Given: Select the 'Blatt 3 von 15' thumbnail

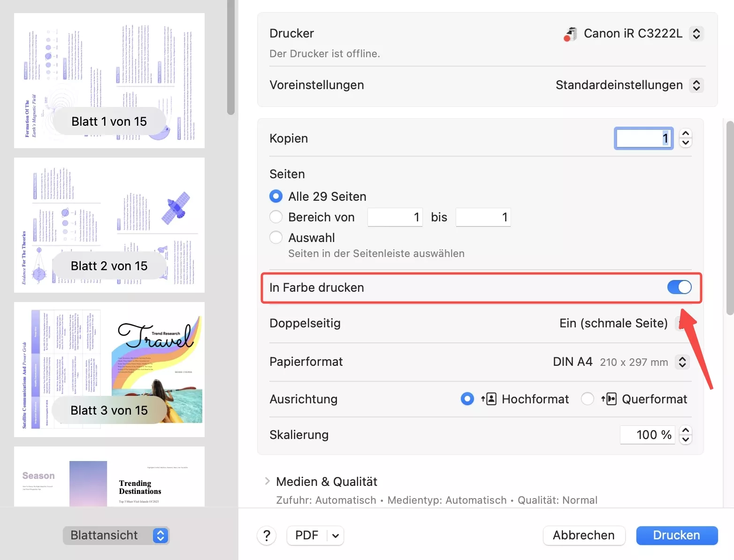Looking at the screenshot, I should pyautogui.click(x=109, y=369).
